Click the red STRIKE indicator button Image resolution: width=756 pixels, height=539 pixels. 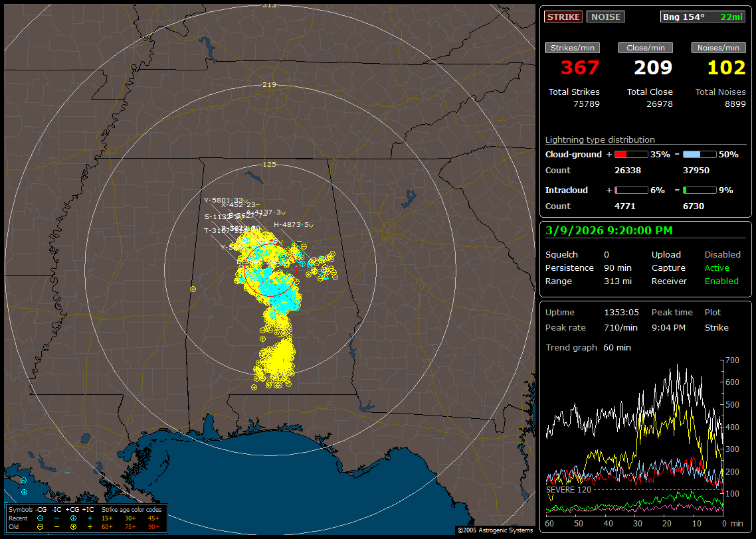(563, 17)
